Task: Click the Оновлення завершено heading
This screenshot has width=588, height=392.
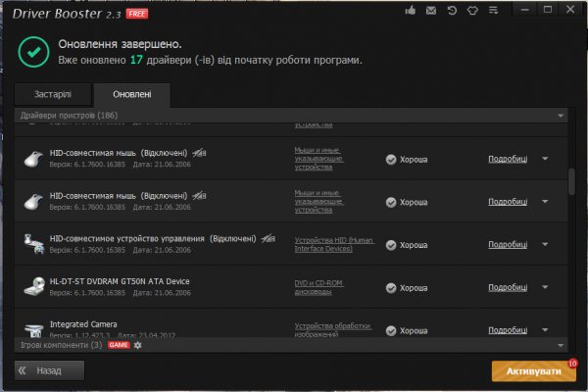Action: (x=120, y=44)
